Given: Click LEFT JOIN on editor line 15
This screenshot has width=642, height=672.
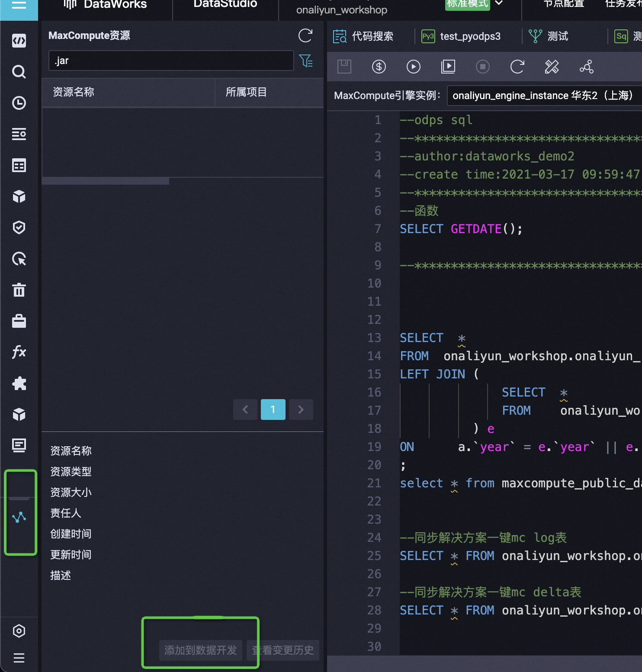Looking at the screenshot, I should tap(433, 374).
